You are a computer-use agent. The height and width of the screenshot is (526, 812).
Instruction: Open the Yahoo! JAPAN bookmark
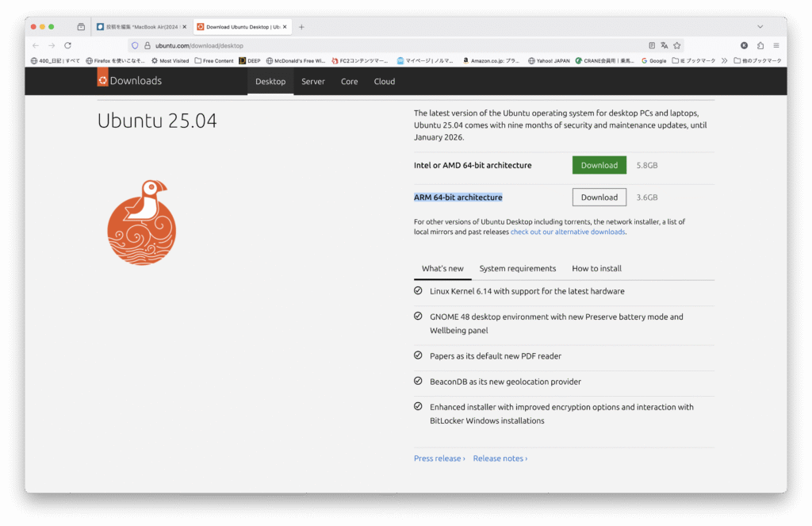coord(549,60)
